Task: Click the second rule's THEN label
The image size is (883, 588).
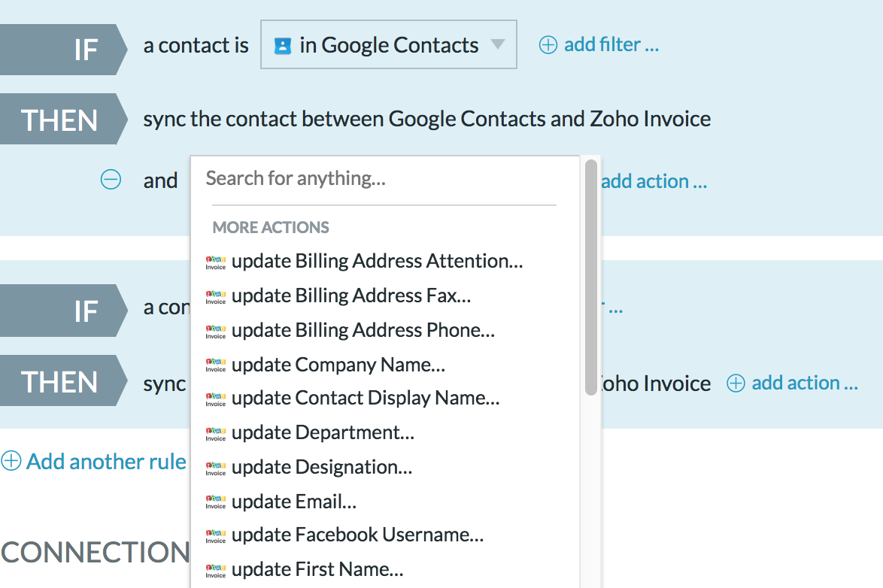Action: coord(64,381)
